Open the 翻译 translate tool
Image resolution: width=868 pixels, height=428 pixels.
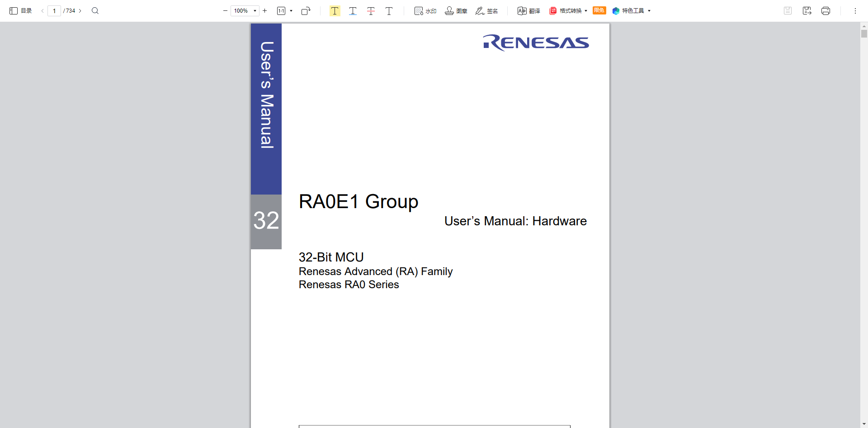coord(528,11)
